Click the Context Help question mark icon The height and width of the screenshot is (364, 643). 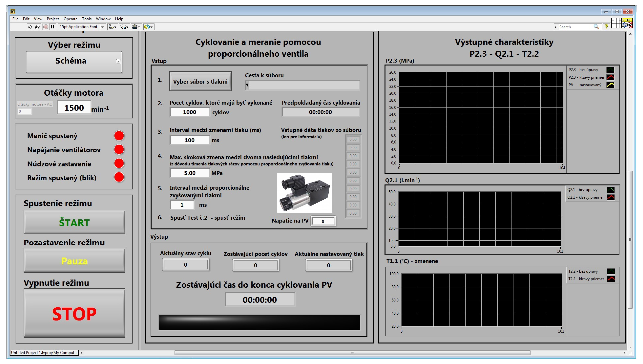click(606, 27)
